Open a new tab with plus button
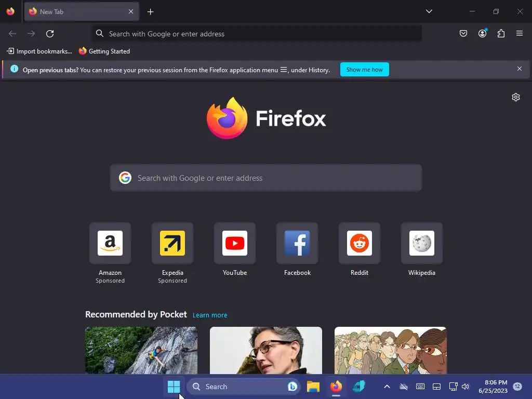This screenshot has width=532, height=399. pyautogui.click(x=150, y=12)
